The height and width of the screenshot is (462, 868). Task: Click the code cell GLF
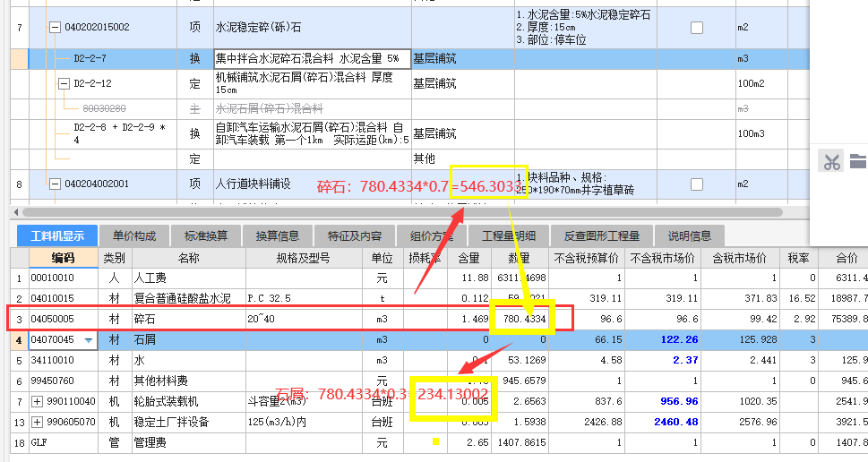(63, 442)
